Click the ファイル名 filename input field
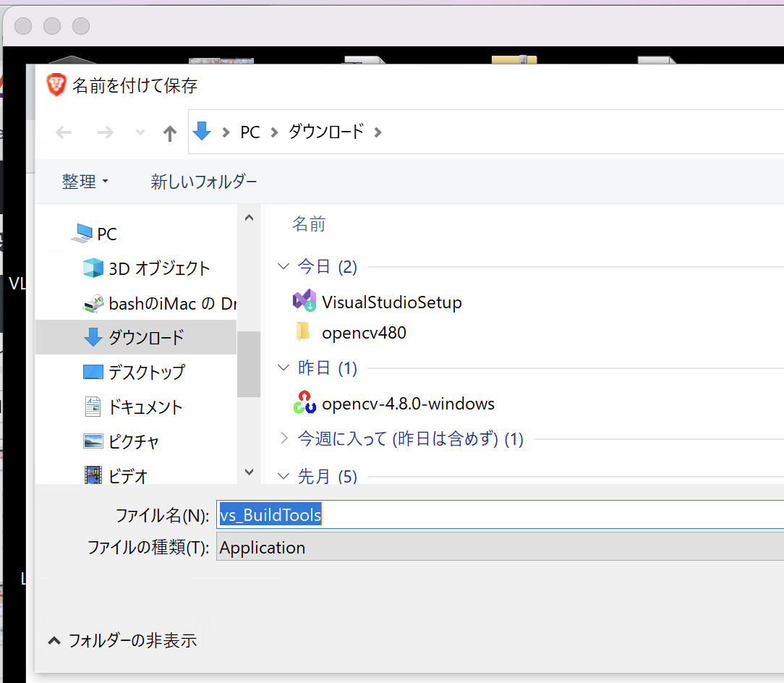Viewport: 784px width, 683px height. (500, 514)
